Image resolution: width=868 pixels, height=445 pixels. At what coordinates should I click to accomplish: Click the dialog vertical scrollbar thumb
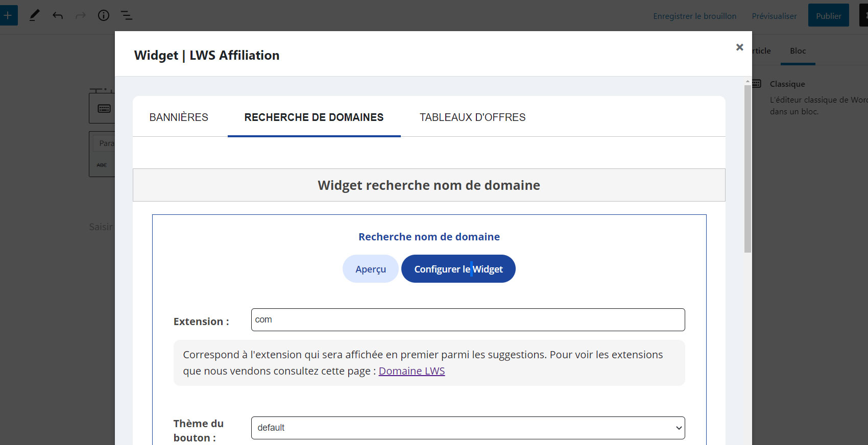748,168
